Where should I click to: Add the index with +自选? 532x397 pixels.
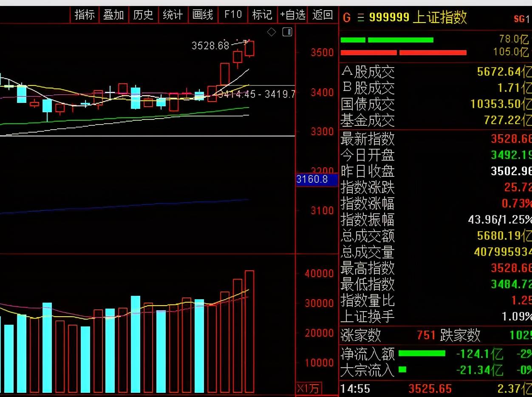click(x=293, y=15)
